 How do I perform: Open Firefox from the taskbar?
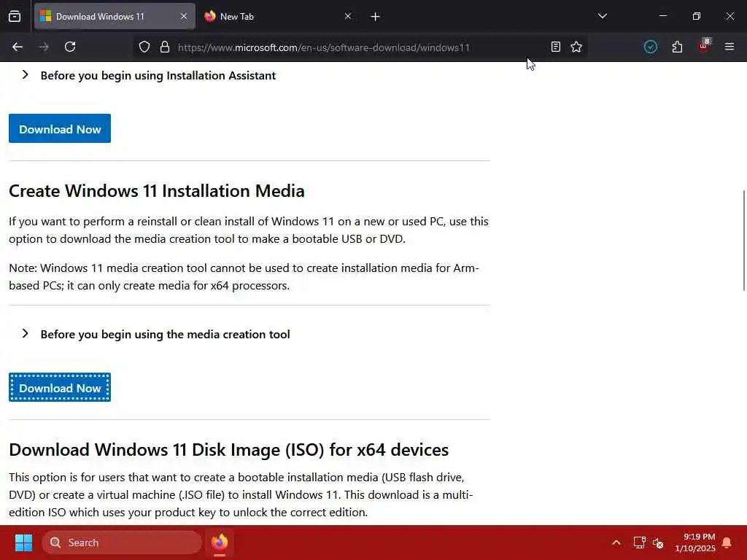pyautogui.click(x=220, y=542)
